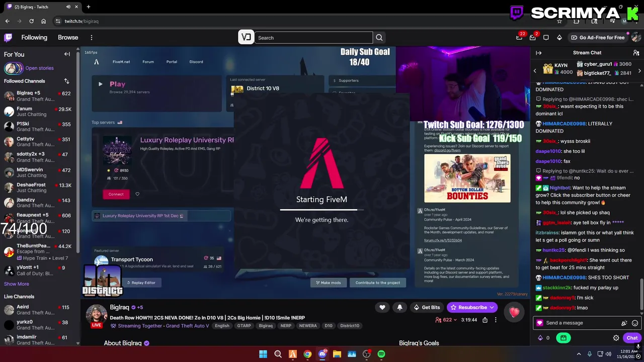Screen dimensions: 644x362
Task: Open chat identity badge in message box
Action: click(540, 323)
